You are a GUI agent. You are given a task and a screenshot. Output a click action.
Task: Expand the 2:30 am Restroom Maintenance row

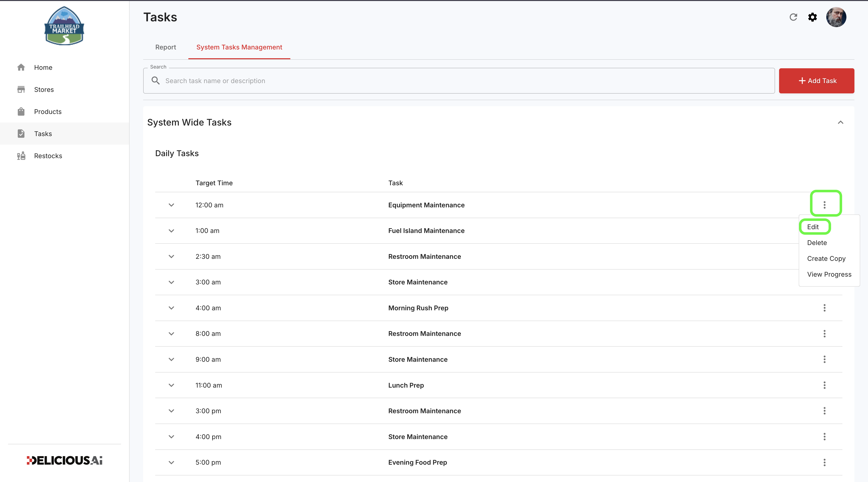pos(171,256)
